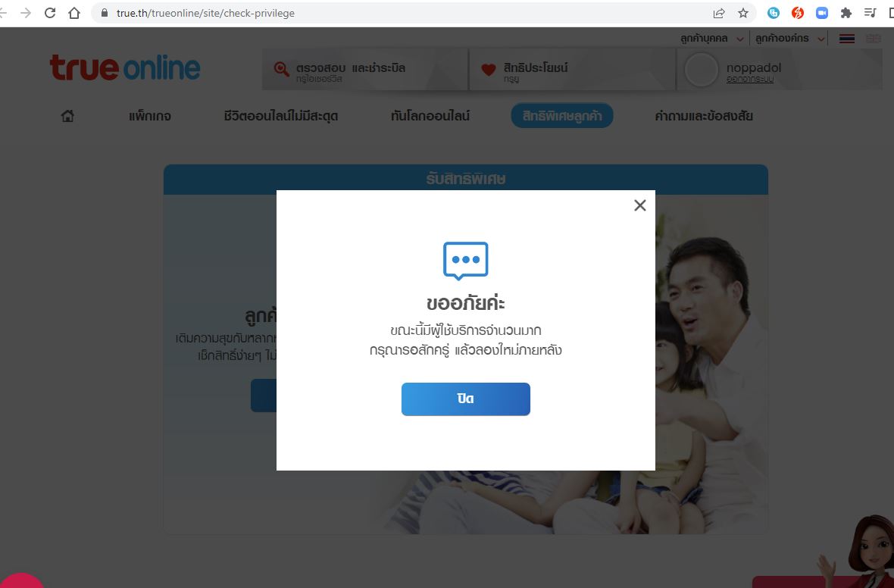Open the share page icon

tap(719, 13)
